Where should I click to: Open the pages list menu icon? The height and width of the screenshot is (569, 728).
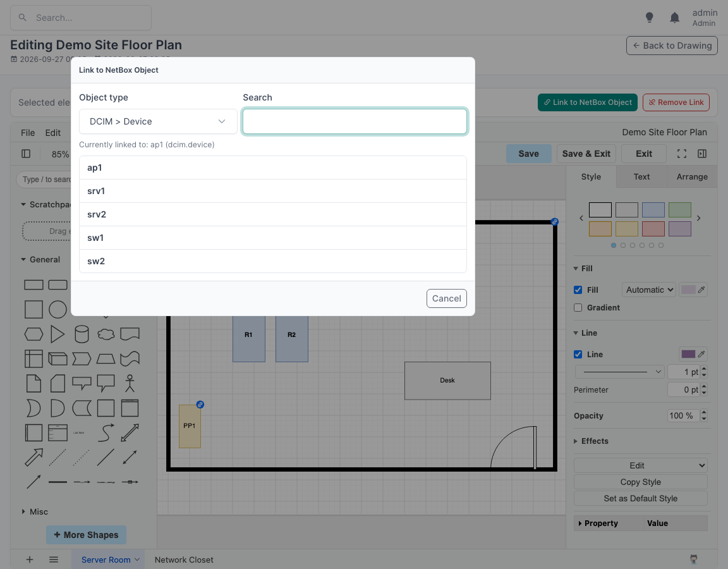tap(54, 560)
